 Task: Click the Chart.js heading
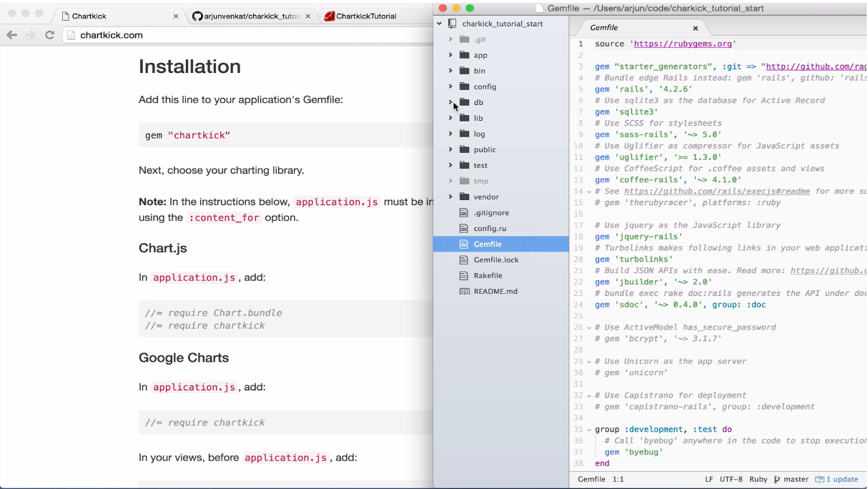(163, 248)
